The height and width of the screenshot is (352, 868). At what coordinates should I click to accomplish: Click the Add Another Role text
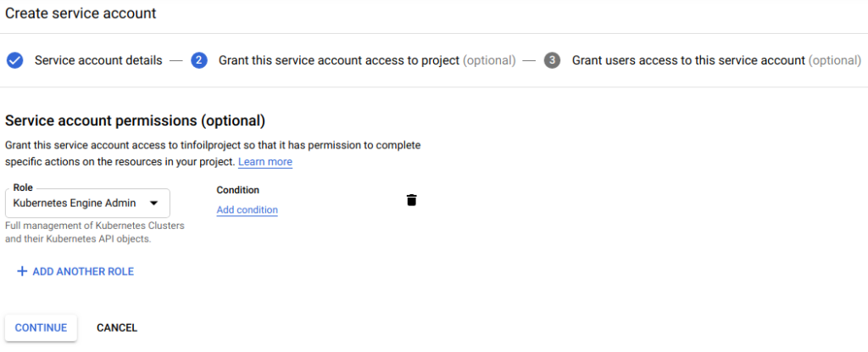pos(83,271)
